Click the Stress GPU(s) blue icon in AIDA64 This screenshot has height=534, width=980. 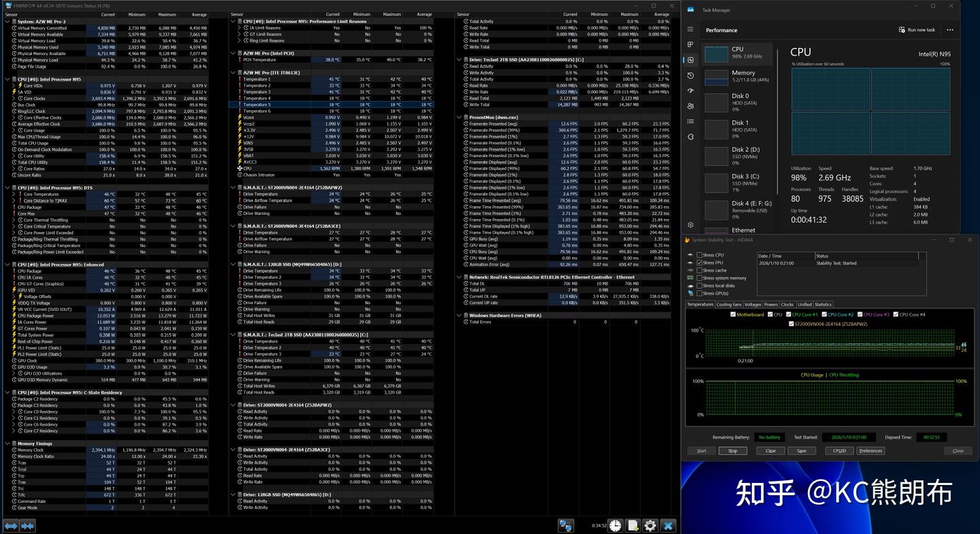tap(690, 293)
